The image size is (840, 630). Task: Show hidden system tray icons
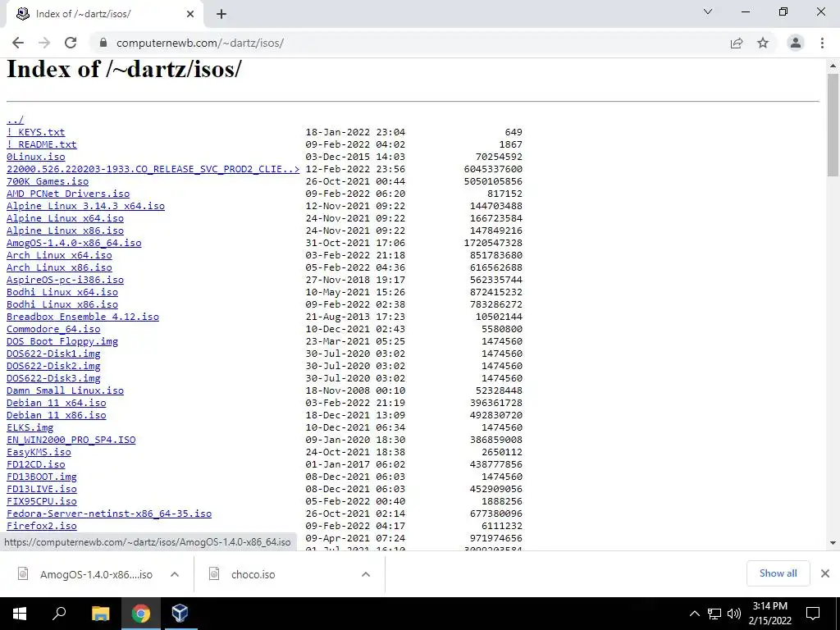(x=694, y=614)
